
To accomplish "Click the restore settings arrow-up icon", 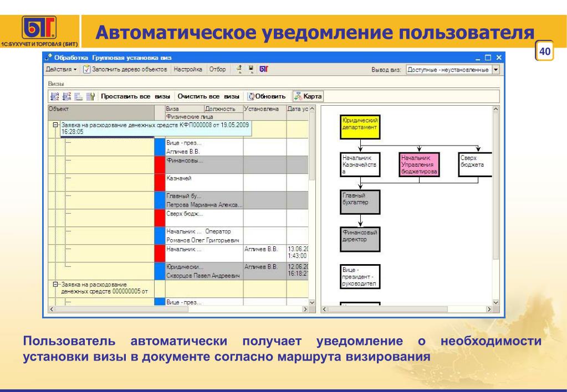I will (x=239, y=69).
